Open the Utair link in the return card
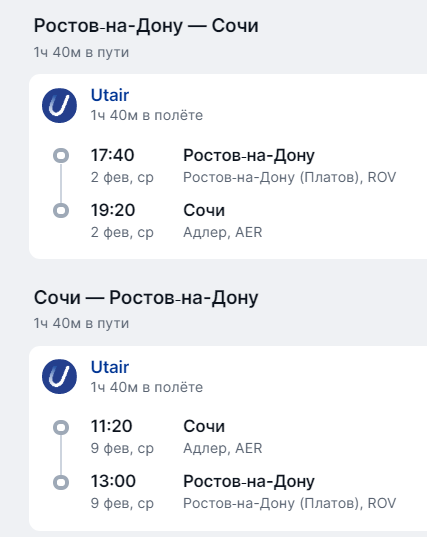This screenshot has height=537, width=427. pos(110,367)
